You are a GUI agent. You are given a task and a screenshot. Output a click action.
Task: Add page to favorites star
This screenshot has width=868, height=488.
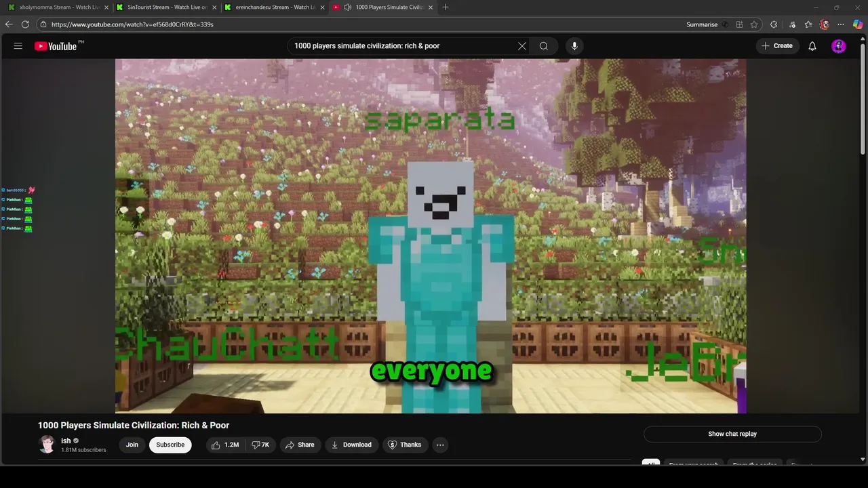click(x=754, y=24)
